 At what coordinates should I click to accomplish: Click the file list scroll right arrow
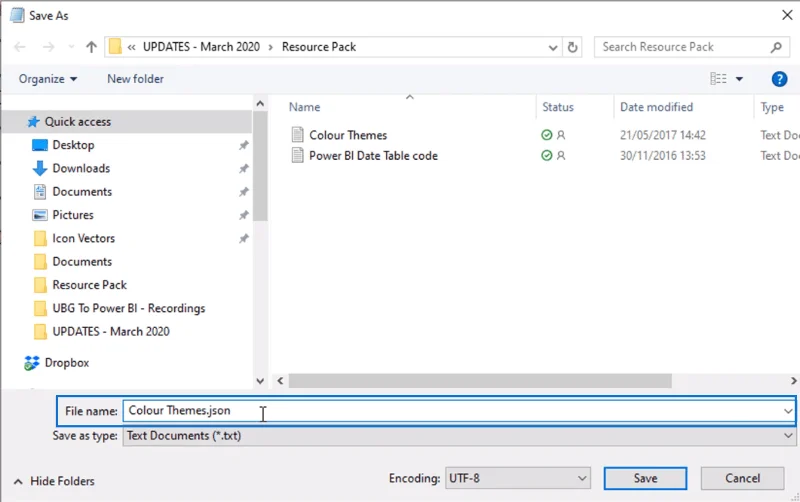793,381
